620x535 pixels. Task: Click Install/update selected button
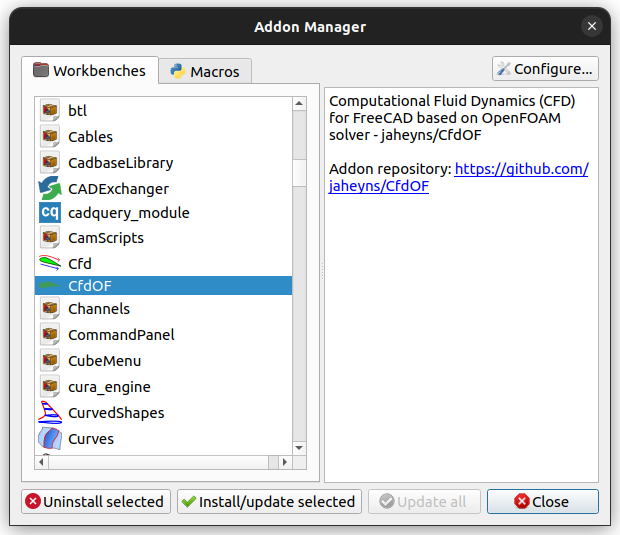point(269,501)
